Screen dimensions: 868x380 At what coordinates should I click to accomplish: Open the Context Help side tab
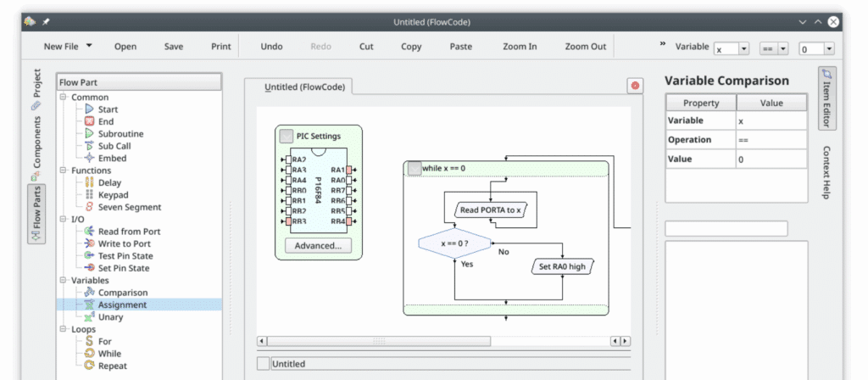[827, 172]
